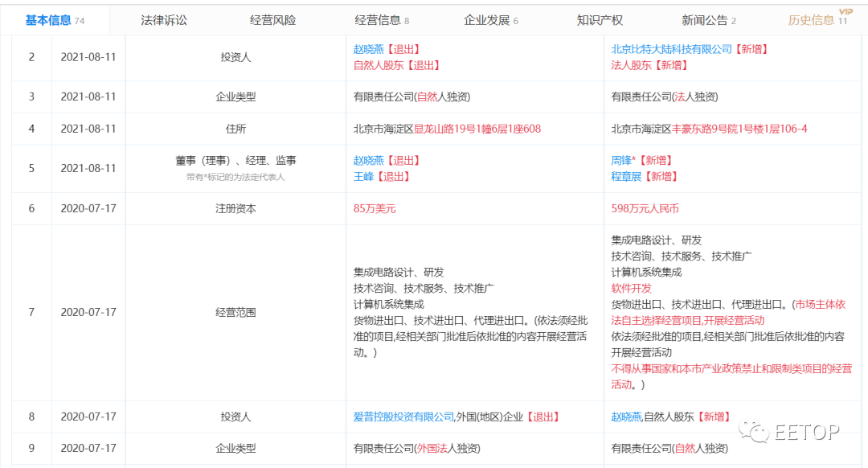The width and height of the screenshot is (868, 468).
Task: Select old address 显龙山路19号 cell
Action: [448, 129]
